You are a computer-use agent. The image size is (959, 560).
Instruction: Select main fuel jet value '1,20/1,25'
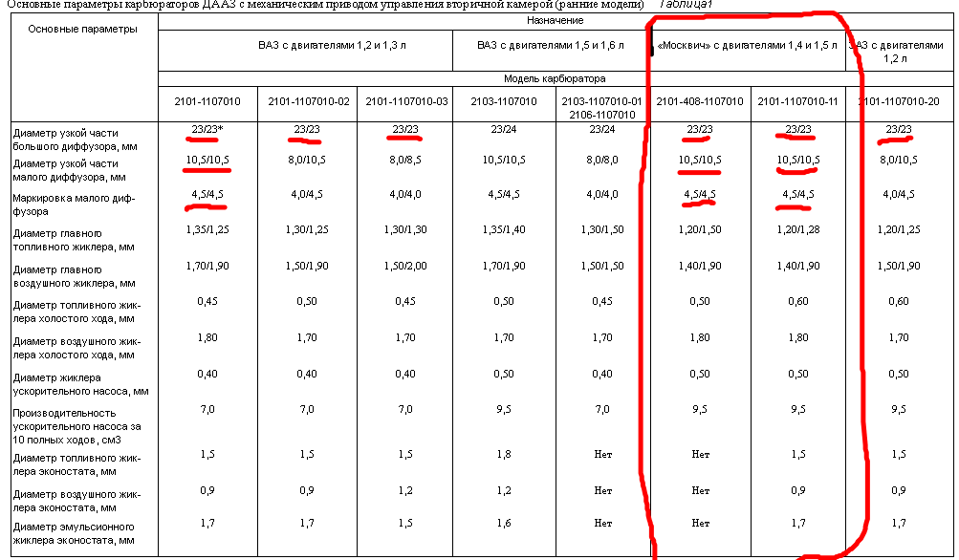tap(899, 229)
